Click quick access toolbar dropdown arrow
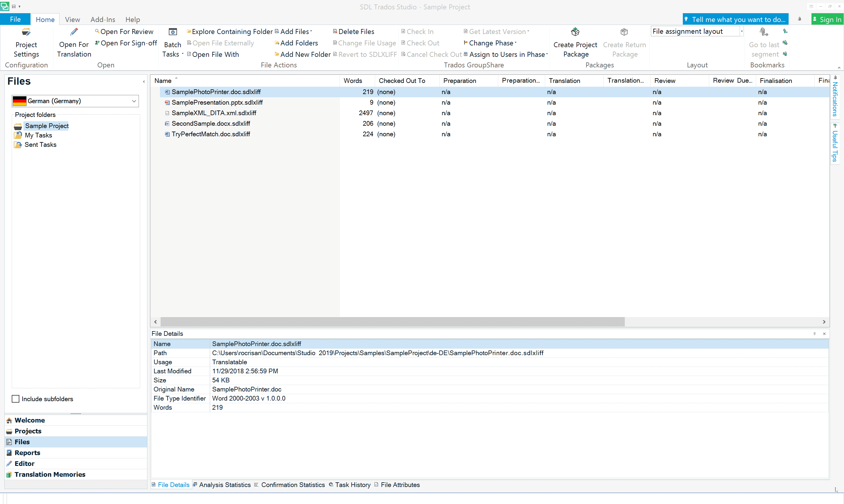 point(20,6)
